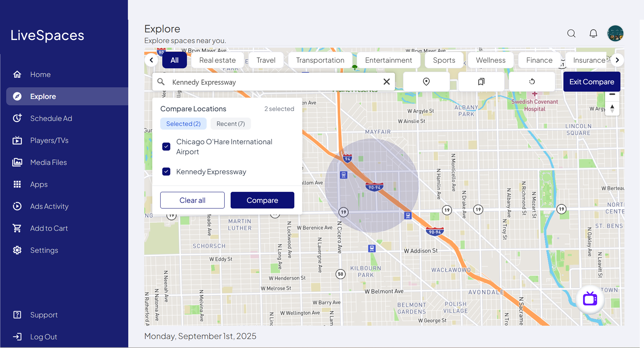Select the Explore compass icon in sidebar

pyautogui.click(x=17, y=96)
